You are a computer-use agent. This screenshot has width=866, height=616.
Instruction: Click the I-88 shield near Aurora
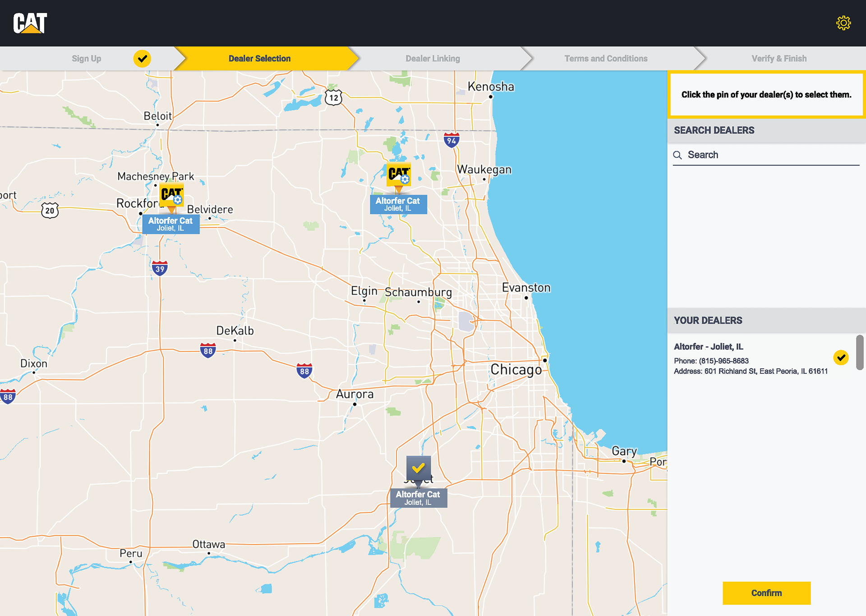(304, 371)
